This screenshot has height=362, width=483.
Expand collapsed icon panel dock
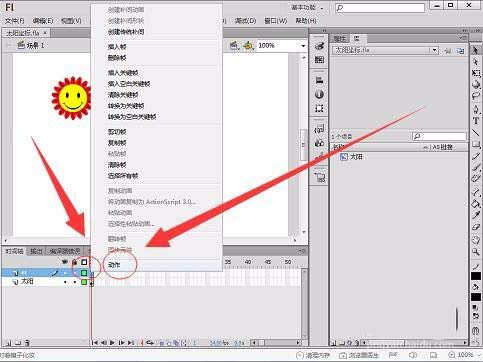pyautogui.click(x=324, y=31)
